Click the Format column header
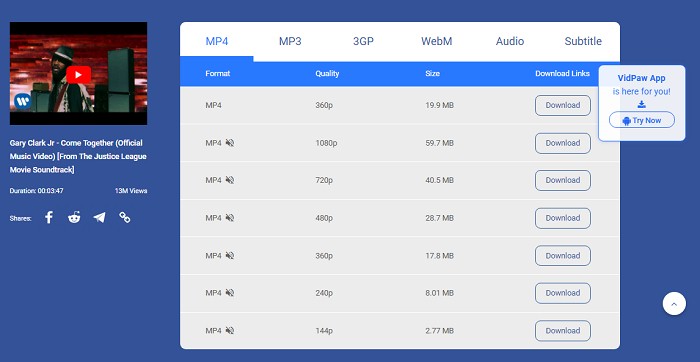Viewport: 700px width, 362px height. coord(217,74)
